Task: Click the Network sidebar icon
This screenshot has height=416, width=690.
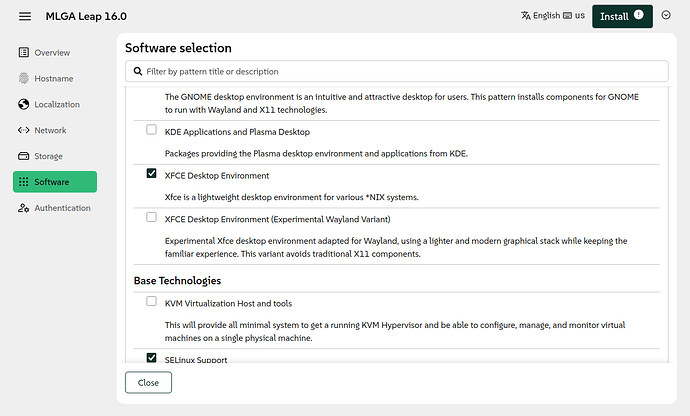Action: coord(24,130)
